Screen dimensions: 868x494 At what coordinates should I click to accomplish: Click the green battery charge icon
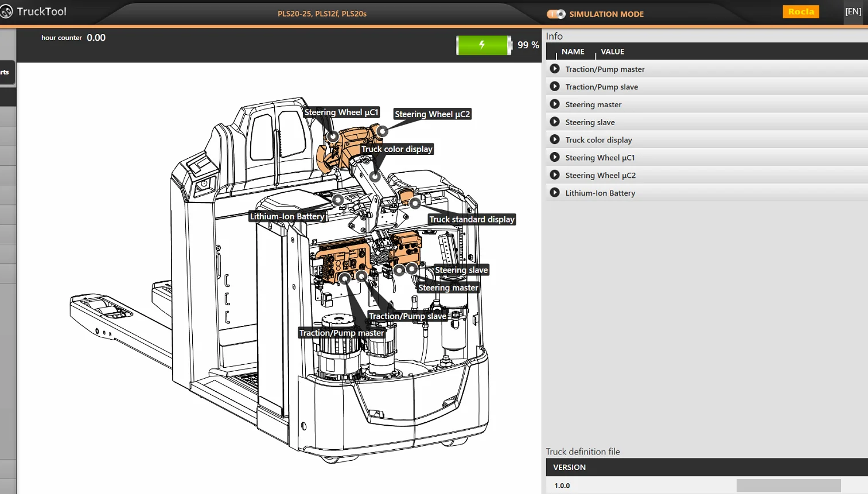tap(484, 45)
